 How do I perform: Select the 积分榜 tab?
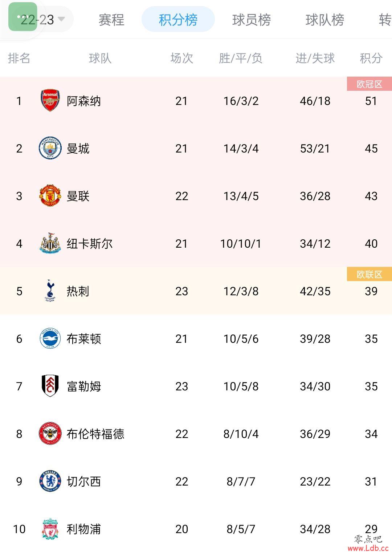178,20
